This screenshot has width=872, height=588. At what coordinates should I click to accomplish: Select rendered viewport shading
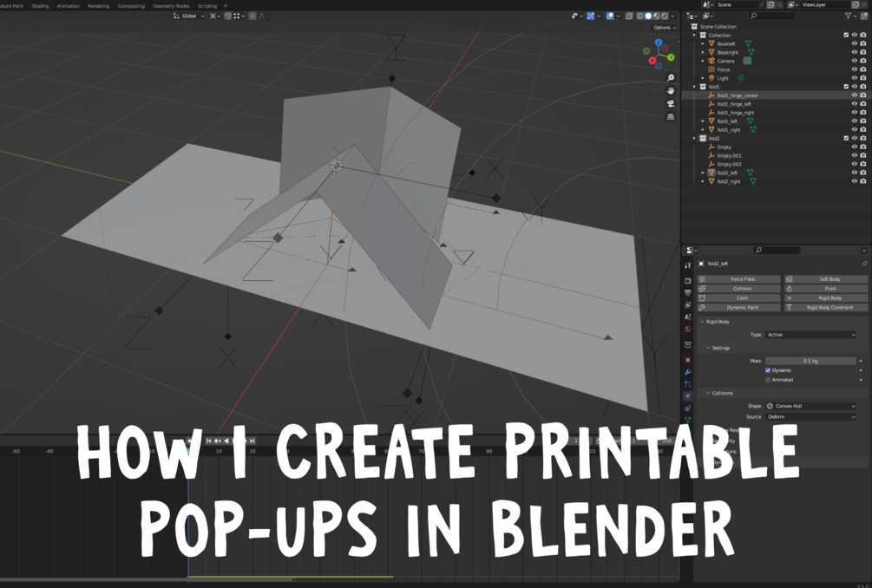point(665,16)
